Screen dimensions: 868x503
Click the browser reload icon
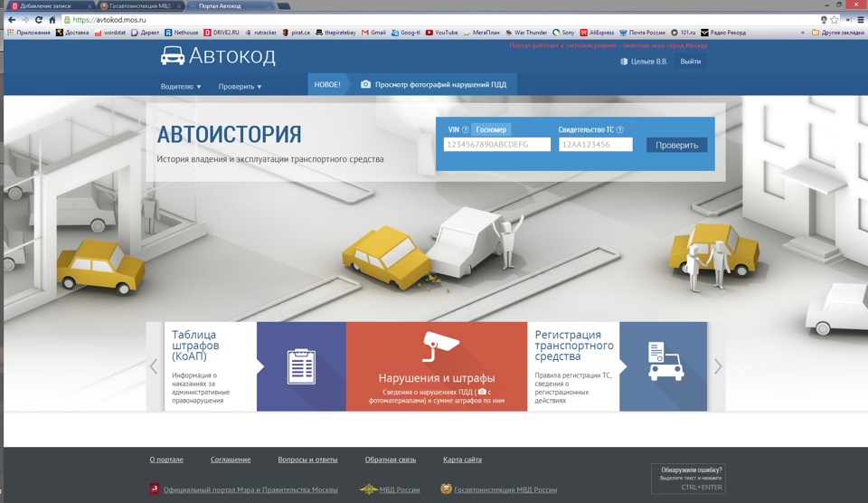38,19
